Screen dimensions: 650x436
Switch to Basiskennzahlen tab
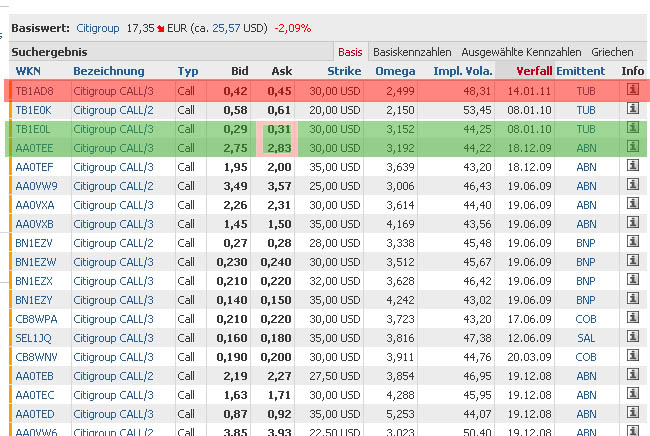(412, 52)
